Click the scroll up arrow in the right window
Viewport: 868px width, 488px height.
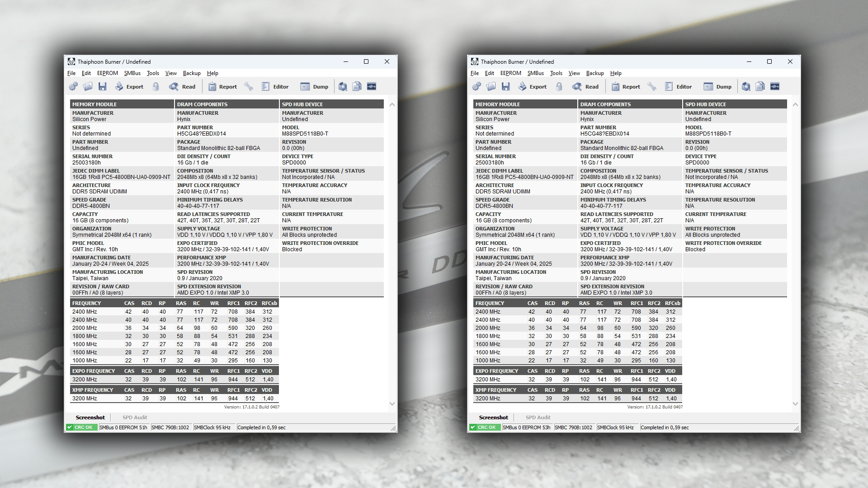coord(795,104)
